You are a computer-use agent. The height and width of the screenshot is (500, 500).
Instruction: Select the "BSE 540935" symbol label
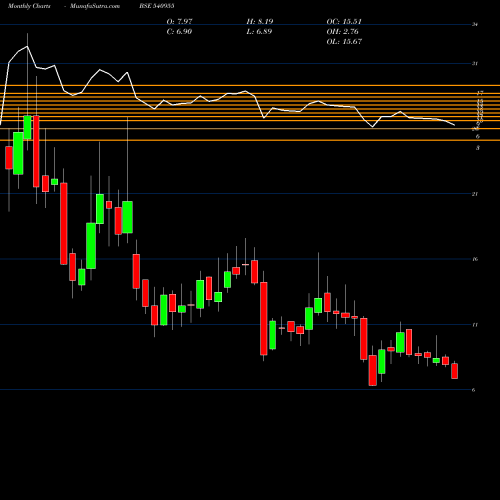pos(157,6)
